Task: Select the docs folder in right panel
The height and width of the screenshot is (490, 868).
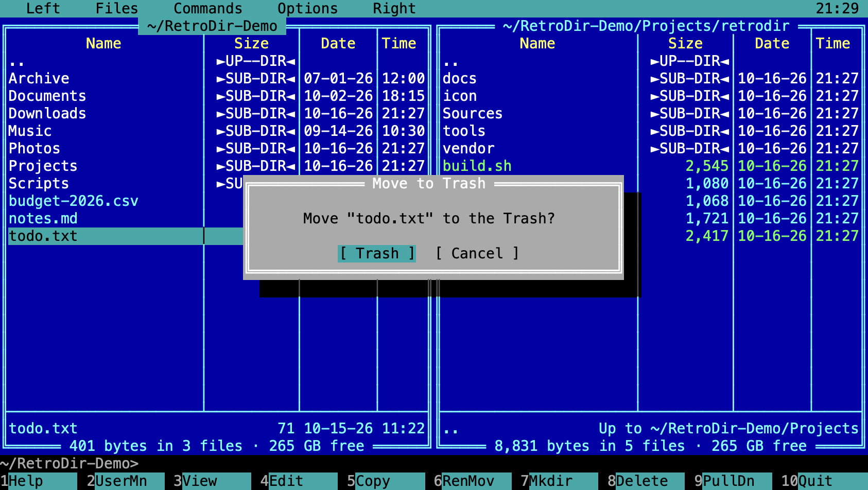Action: coord(651,78)
